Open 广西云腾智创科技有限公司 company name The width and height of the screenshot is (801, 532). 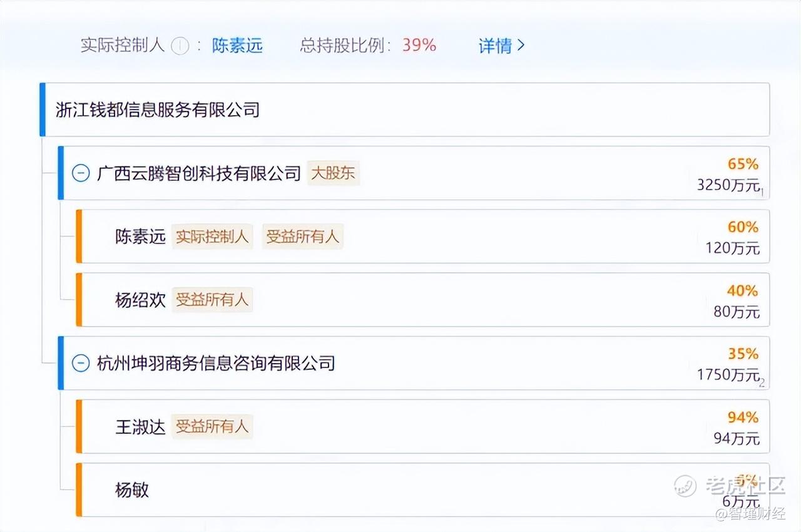[x=199, y=173]
